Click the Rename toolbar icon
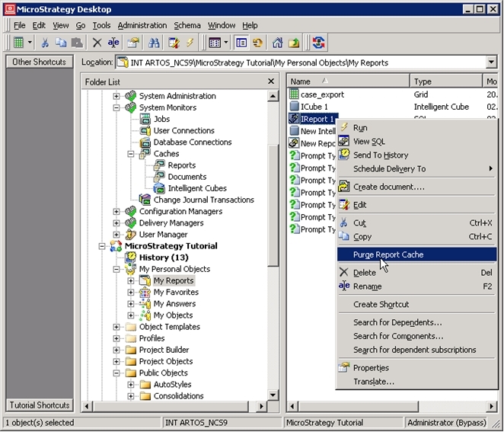Viewport: 504px width, 432px height. point(113,42)
